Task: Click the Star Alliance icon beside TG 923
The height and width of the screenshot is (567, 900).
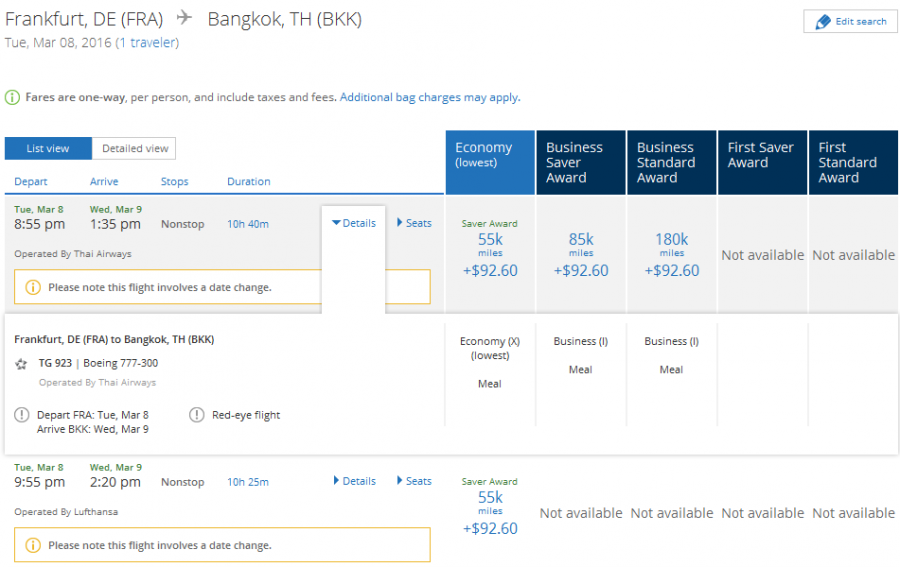Action: (22, 364)
